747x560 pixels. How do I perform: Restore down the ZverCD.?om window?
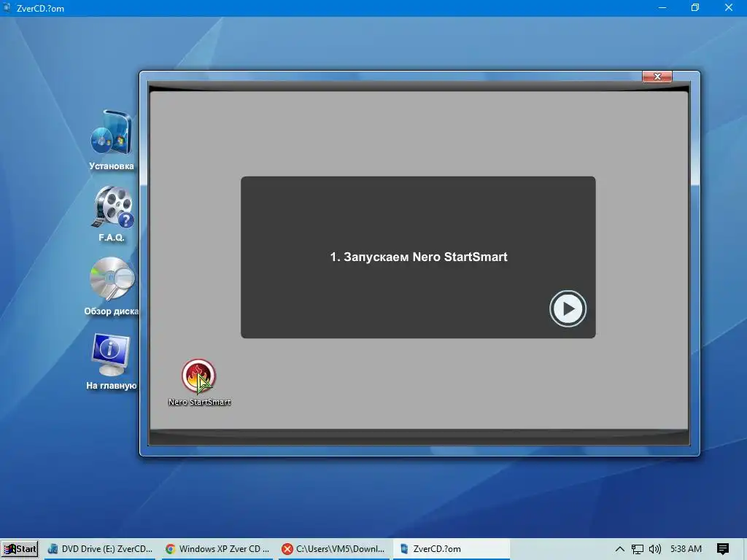pos(695,7)
